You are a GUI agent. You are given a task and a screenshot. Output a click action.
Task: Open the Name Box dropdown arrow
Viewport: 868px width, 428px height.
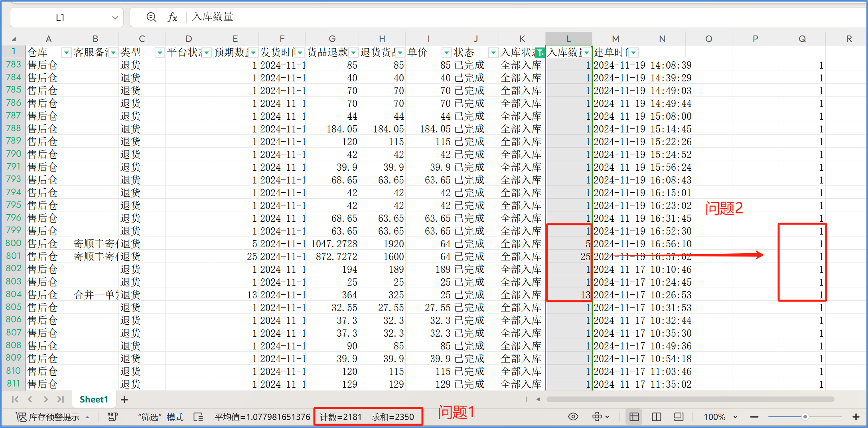(x=115, y=18)
